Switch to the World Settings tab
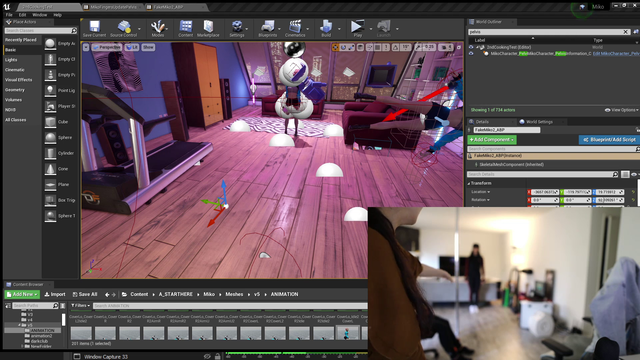The width and height of the screenshot is (640, 360). (539, 122)
